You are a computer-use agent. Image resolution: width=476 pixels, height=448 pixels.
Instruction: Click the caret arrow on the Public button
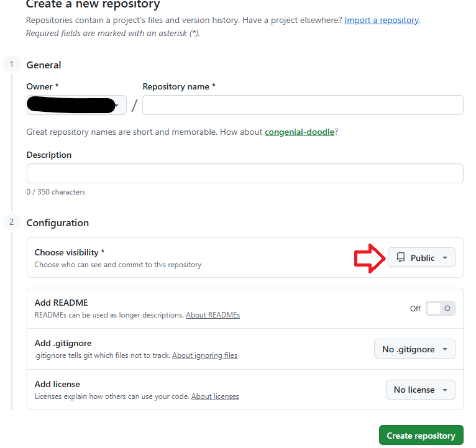445,258
